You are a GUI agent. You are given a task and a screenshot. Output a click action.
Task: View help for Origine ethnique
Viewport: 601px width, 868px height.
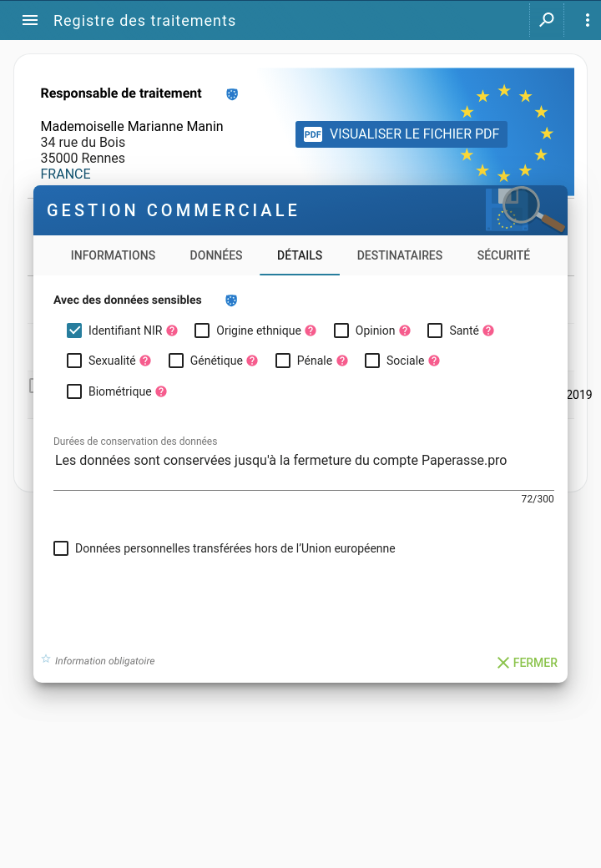tap(311, 331)
